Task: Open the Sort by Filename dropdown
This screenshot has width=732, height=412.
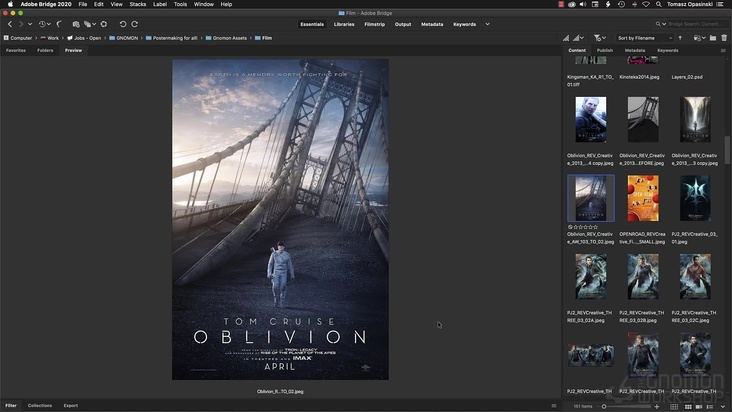Action: [644, 37]
